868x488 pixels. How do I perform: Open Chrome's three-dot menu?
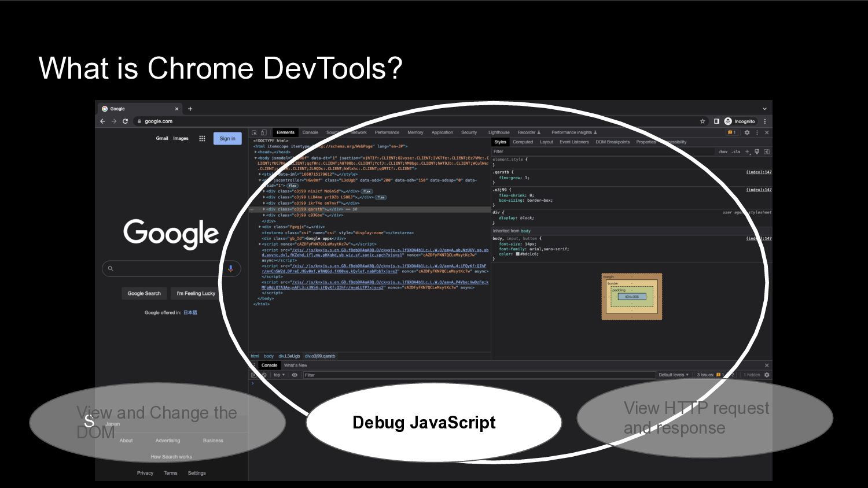(x=765, y=121)
